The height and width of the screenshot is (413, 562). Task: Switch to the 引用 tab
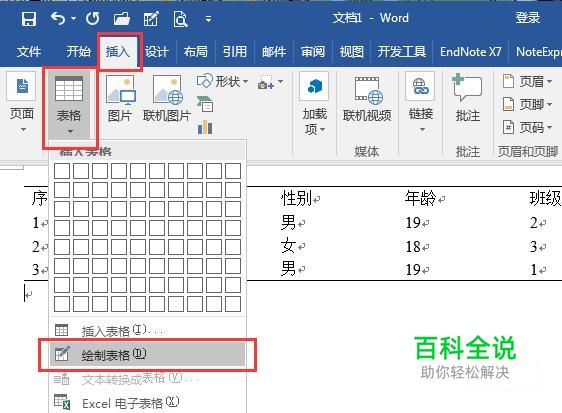click(x=235, y=52)
